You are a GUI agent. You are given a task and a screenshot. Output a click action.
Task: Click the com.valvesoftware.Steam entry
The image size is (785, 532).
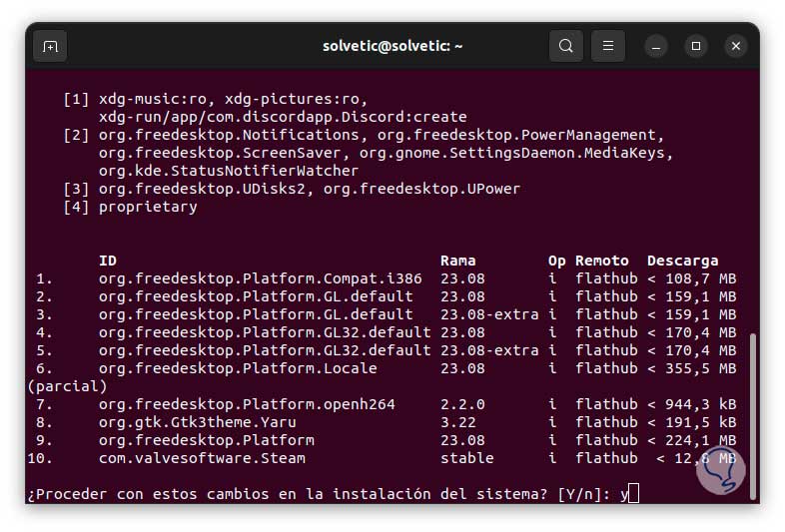point(202,458)
